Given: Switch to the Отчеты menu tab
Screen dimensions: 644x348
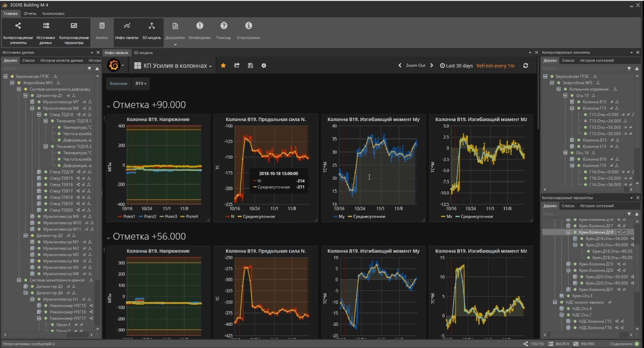Looking at the screenshot, I should point(30,13).
